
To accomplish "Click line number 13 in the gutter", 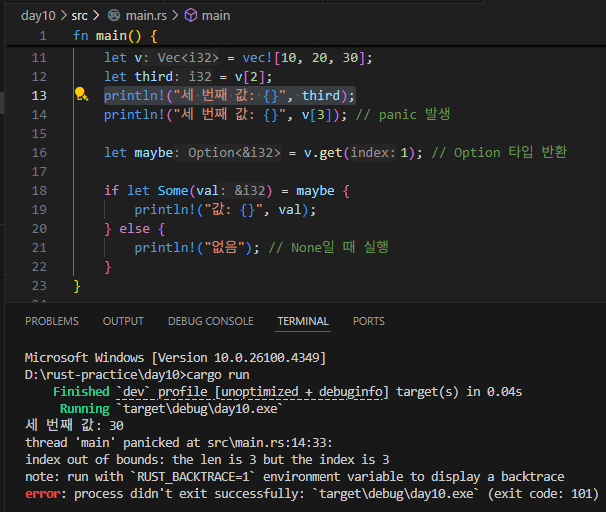I will click(39, 95).
